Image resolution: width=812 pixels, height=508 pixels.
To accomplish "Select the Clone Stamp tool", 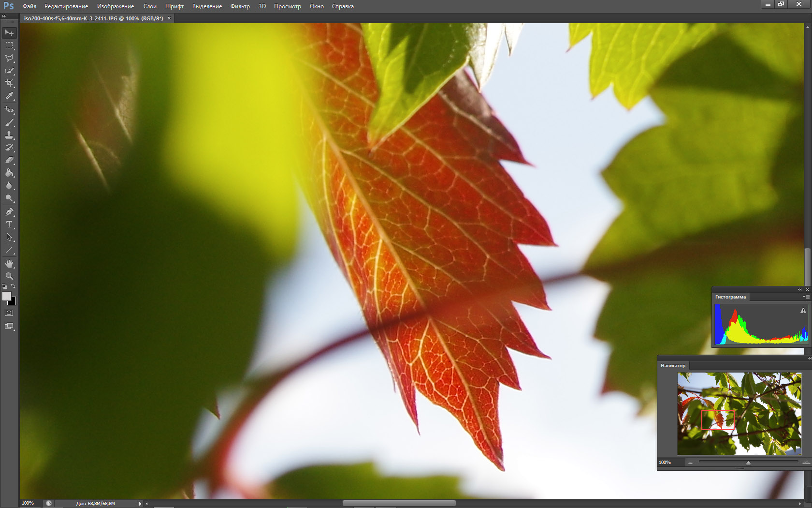I will point(9,135).
